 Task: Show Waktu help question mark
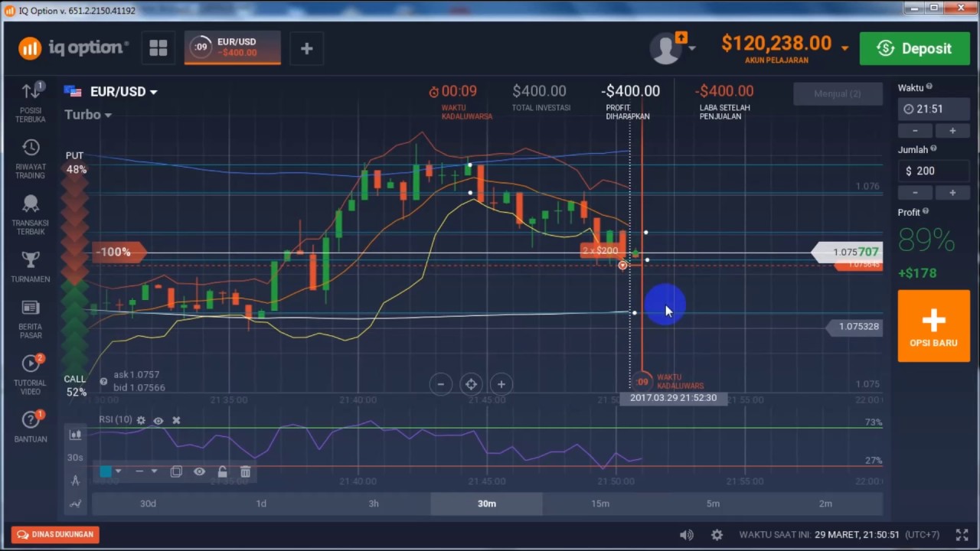pos(929,87)
